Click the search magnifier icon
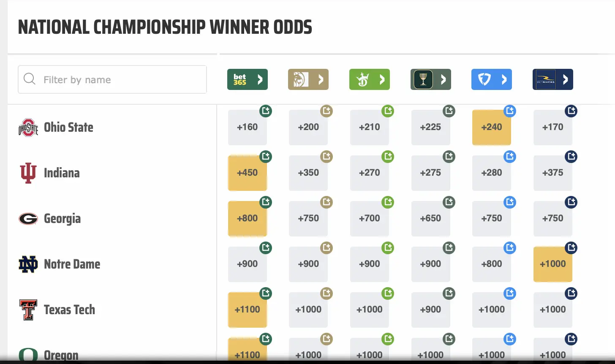Image resolution: width=615 pixels, height=364 pixels. coord(30,79)
